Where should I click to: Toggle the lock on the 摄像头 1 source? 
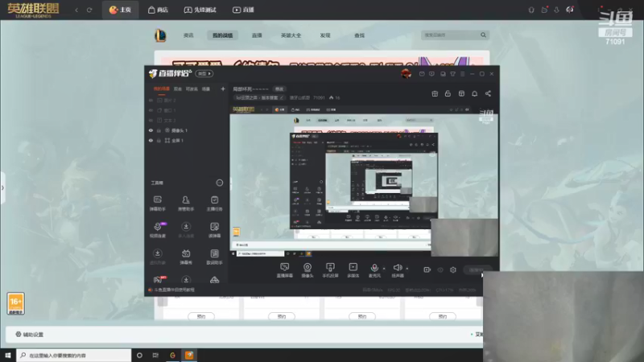(159, 130)
